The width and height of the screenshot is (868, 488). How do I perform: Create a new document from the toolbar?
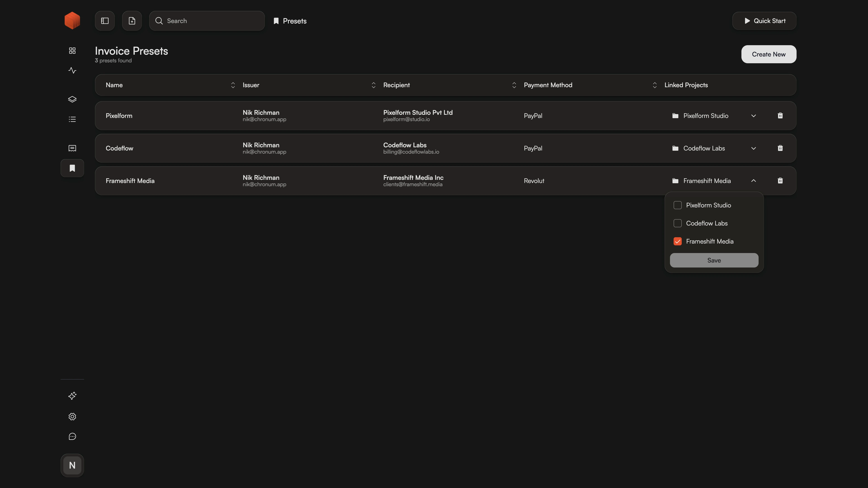[x=131, y=21]
